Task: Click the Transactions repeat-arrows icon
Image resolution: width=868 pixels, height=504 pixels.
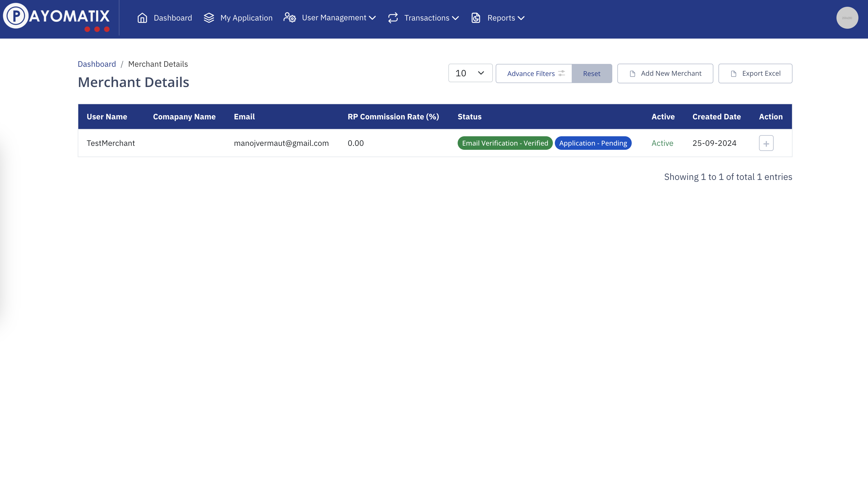Action: coord(393,18)
